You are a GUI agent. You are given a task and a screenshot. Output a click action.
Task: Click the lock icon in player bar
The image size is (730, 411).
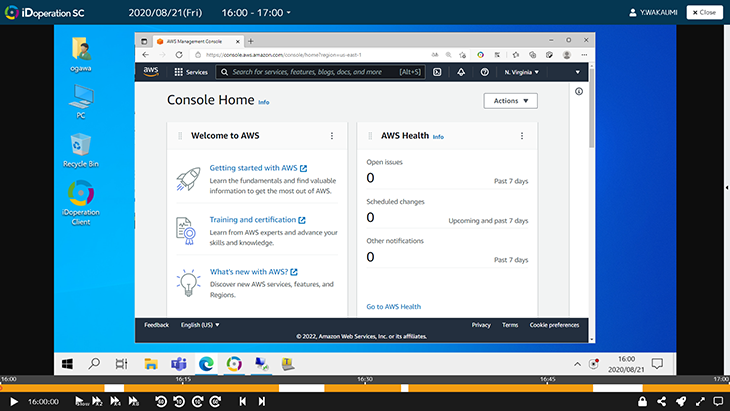[642, 401]
